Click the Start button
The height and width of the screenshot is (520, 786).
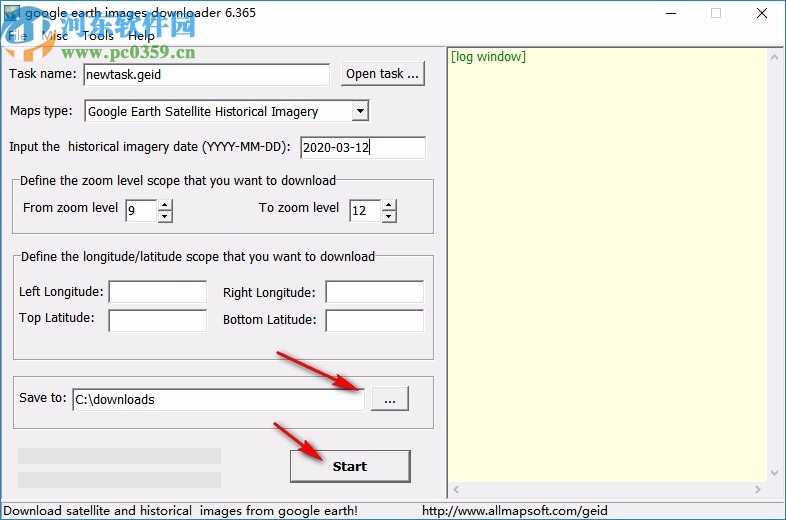(x=350, y=466)
